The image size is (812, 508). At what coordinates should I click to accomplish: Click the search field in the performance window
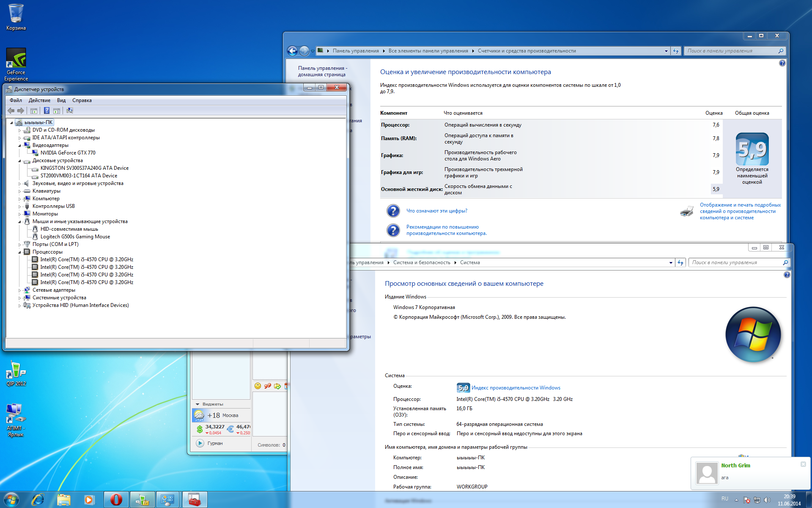tap(735, 51)
